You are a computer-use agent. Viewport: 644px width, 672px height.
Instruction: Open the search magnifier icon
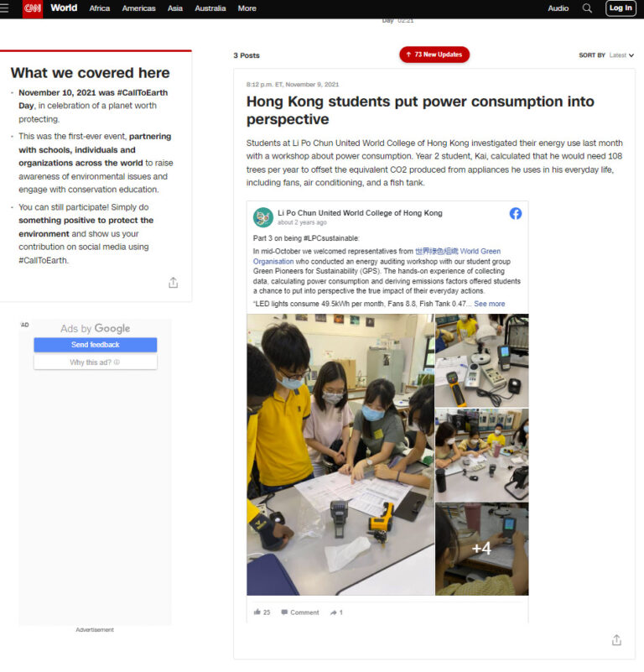tap(587, 8)
